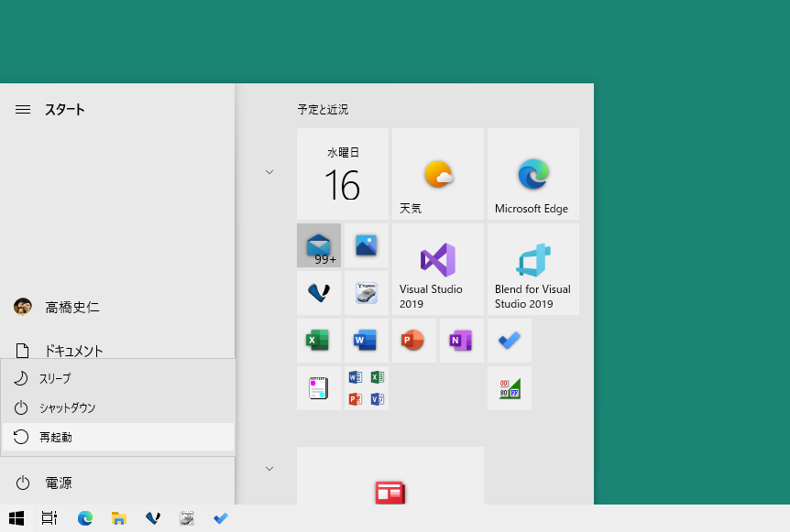Image resolution: width=790 pixels, height=532 pixels.
Task: Open the PowerPoint tile
Action: click(x=414, y=341)
